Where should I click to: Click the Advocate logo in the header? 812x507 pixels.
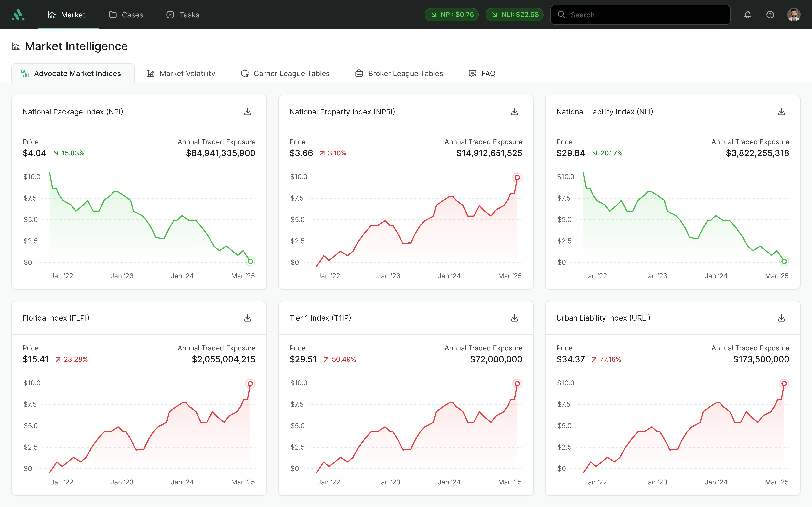(x=18, y=15)
